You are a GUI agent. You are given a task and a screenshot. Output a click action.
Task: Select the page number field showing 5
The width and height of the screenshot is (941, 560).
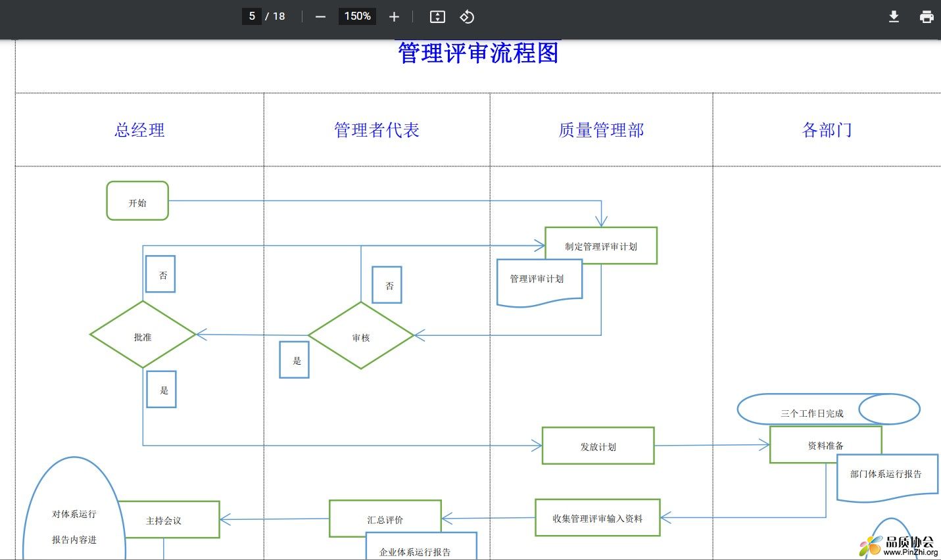(x=252, y=16)
